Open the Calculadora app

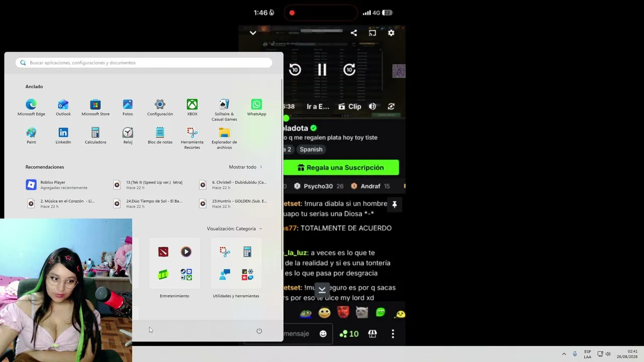click(96, 136)
